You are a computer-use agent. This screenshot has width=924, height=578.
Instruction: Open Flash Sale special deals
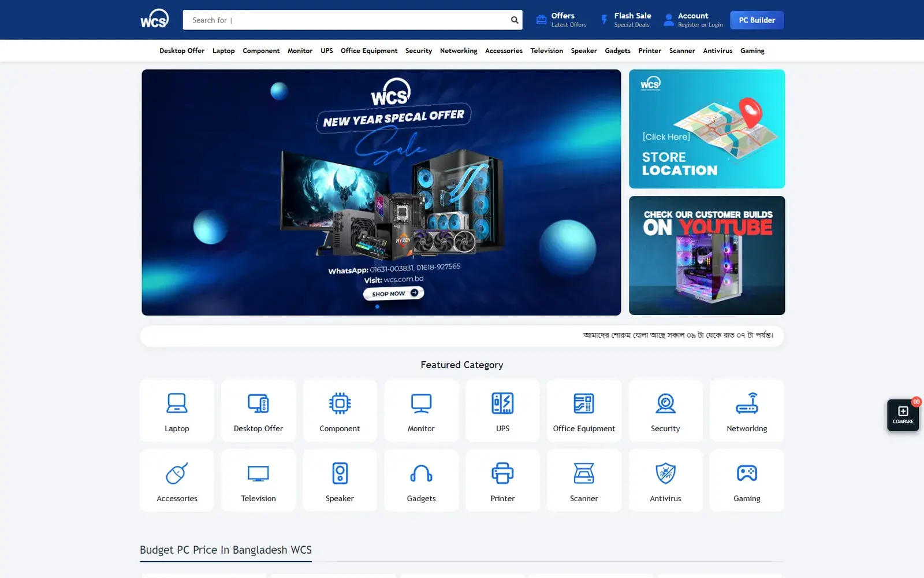[626, 20]
